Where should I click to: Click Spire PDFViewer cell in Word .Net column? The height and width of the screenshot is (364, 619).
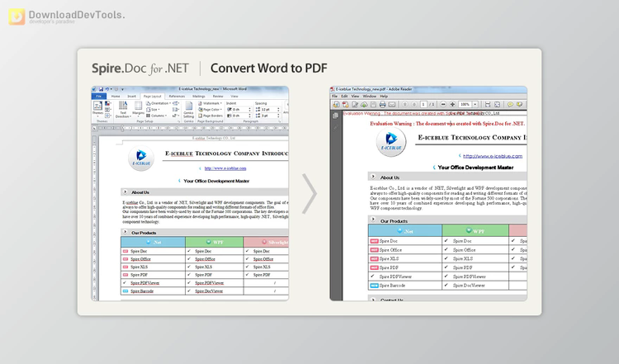tap(153, 283)
